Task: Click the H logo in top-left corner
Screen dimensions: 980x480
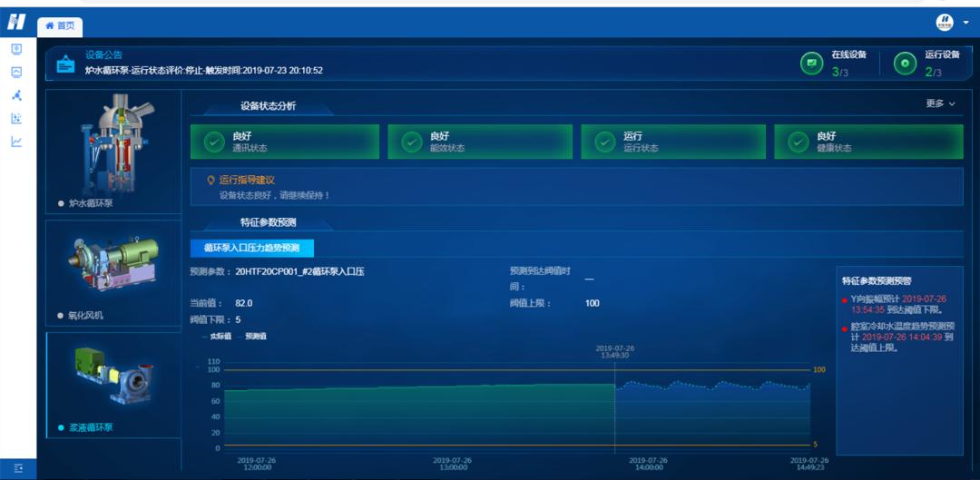Action: coord(16,22)
